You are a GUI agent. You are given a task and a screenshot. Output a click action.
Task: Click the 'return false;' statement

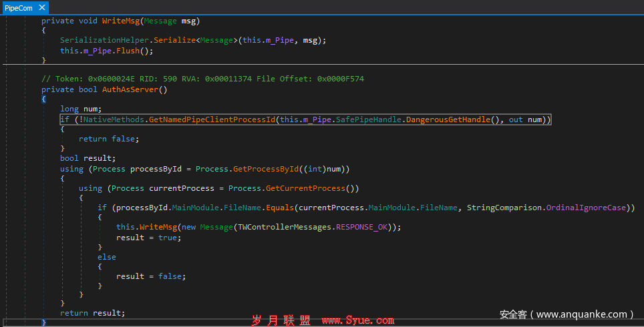click(x=109, y=139)
